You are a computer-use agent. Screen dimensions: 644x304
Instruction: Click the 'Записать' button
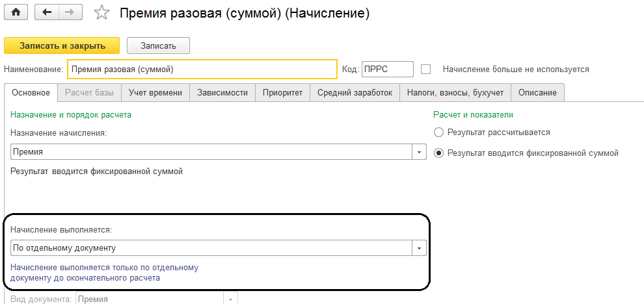158,45
